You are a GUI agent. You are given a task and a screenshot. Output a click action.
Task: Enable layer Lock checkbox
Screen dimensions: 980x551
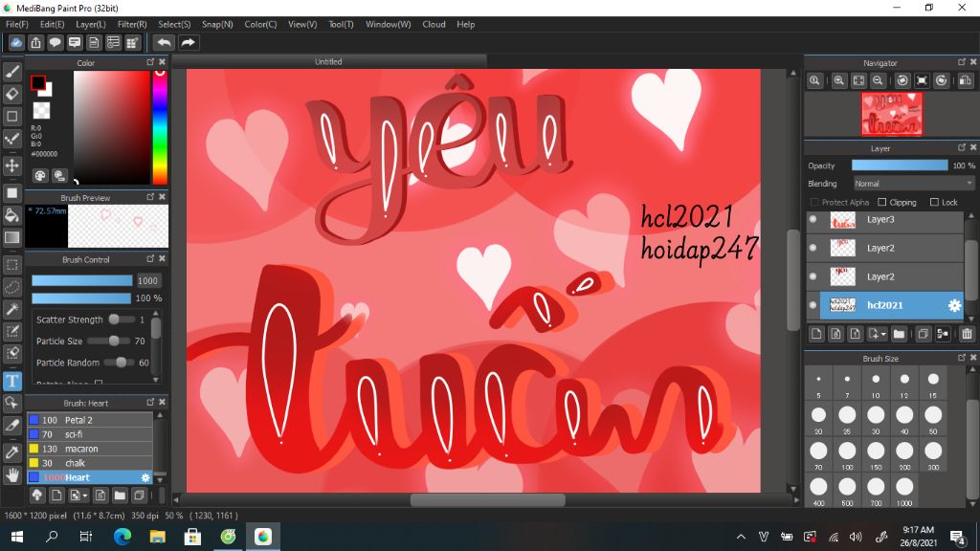(x=934, y=202)
